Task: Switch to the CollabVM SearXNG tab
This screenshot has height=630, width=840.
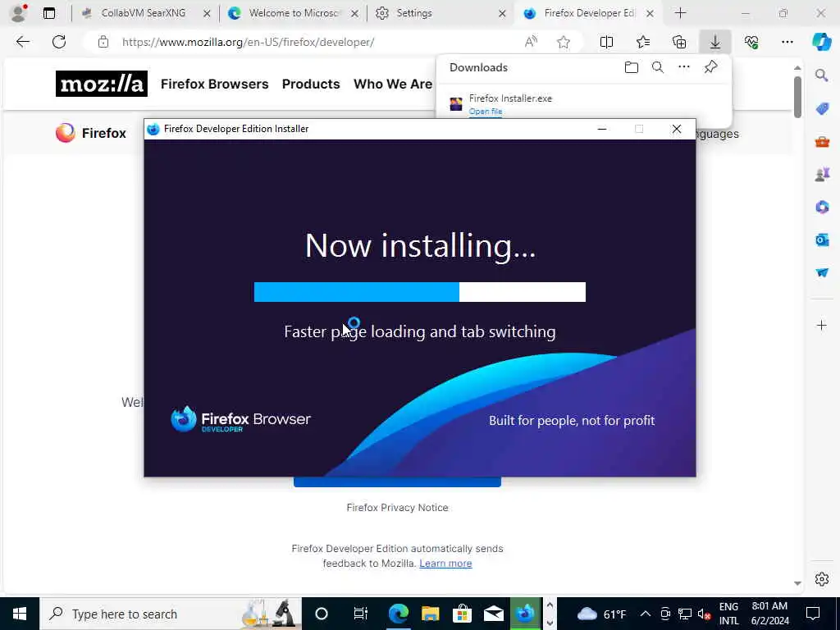Action: click(143, 13)
